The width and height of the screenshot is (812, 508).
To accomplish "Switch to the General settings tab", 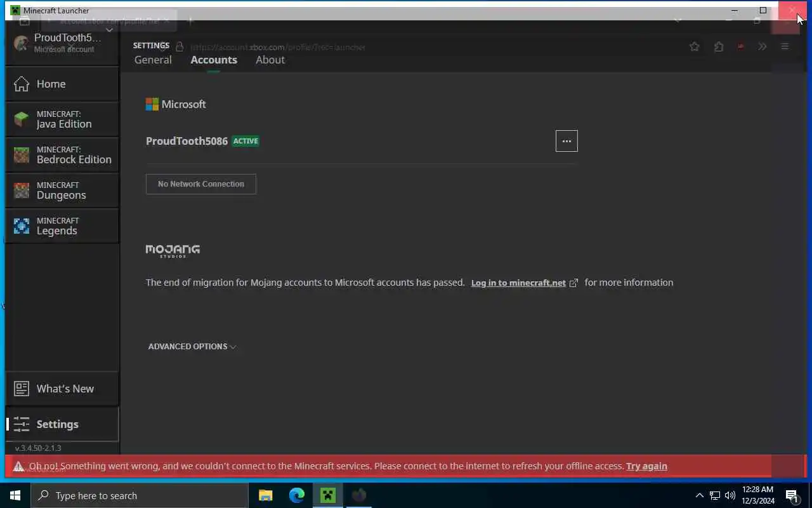I will click(153, 60).
